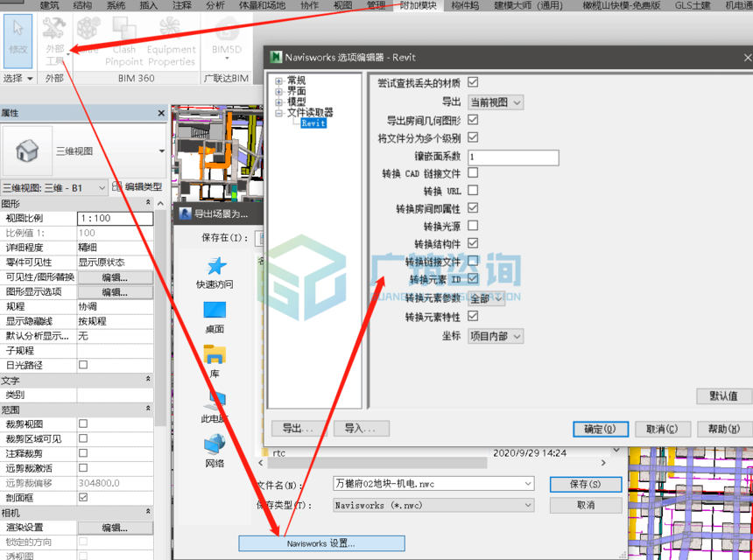The image size is (753, 560).
Task: Toggle 'Convert room as attribute' checkbox
Action: tap(473, 207)
